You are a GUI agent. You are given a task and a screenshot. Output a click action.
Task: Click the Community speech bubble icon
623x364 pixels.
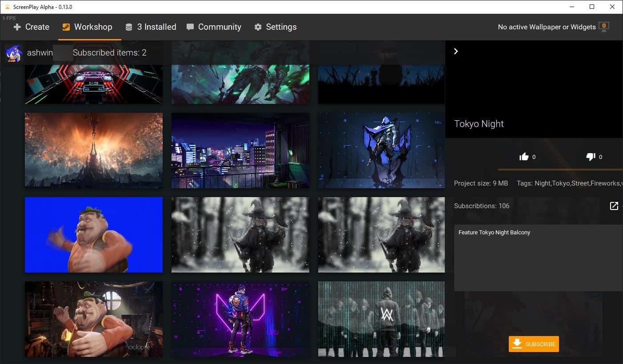(191, 27)
